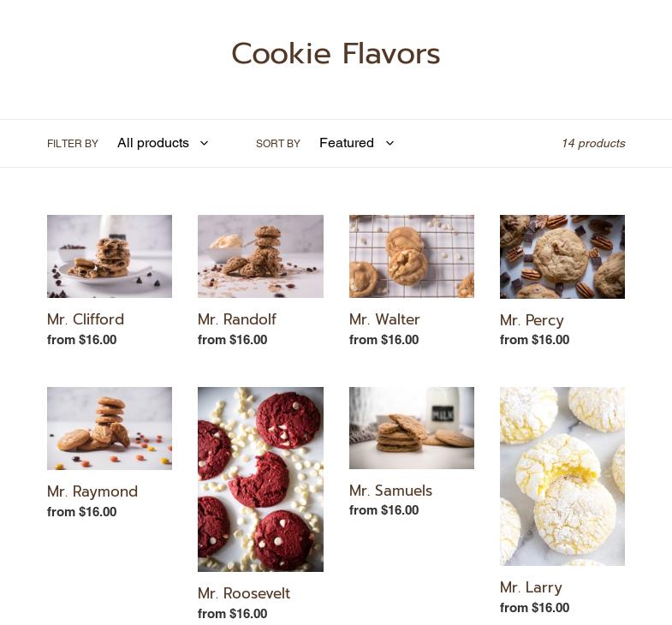The image size is (672, 625).
Task: Open the Mr. Percy pecan cookie photo
Action: (562, 257)
